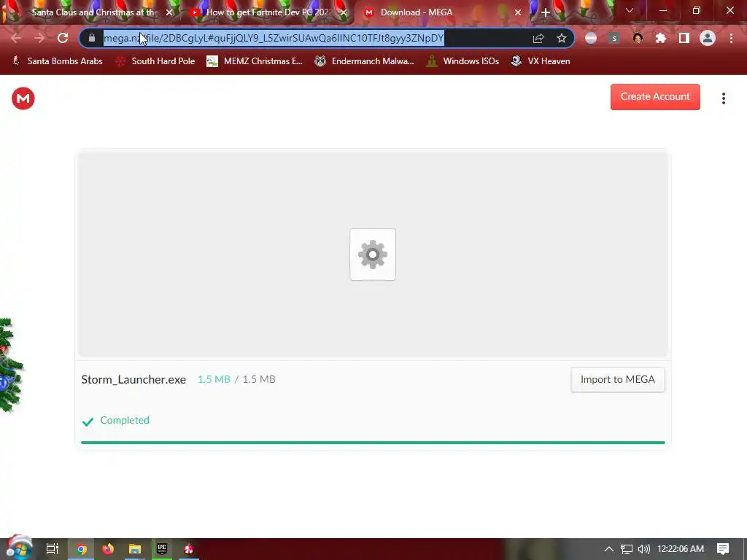This screenshot has height=560, width=747.
Task: Click the Chrome taskbar icon
Action: point(81,549)
